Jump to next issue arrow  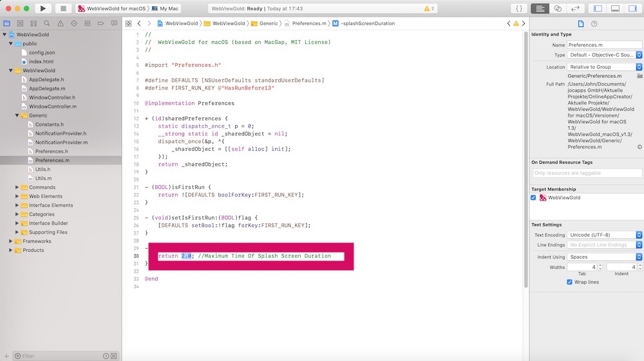click(523, 23)
